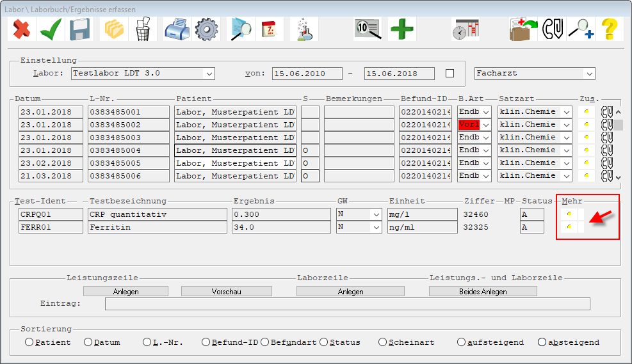Screen dimensions: 632x364
Task: Open the Facharzt dropdown
Action: tap(589, 74)
